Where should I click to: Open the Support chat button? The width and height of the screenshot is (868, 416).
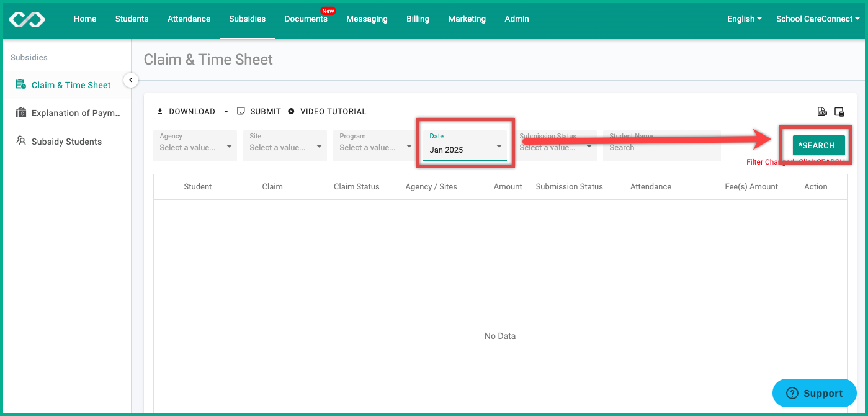pyautogui.click(x=814, y=393)
